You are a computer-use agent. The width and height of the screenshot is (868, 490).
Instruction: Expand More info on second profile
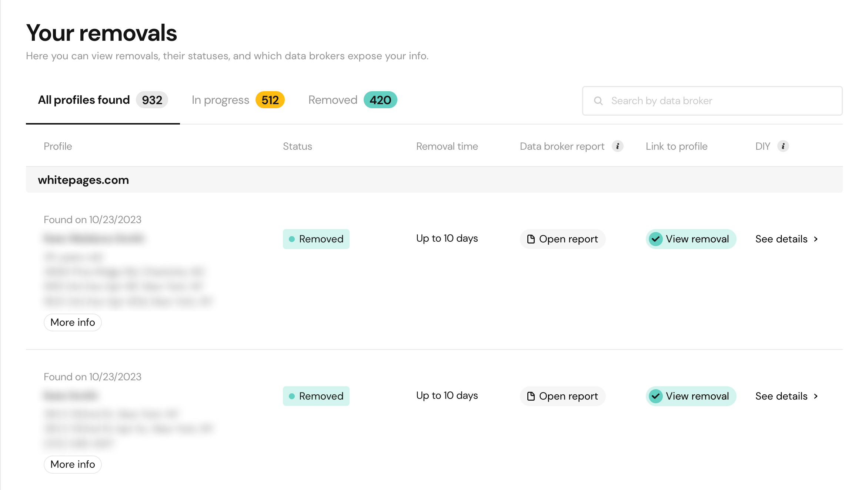click(x=73, y=464)
